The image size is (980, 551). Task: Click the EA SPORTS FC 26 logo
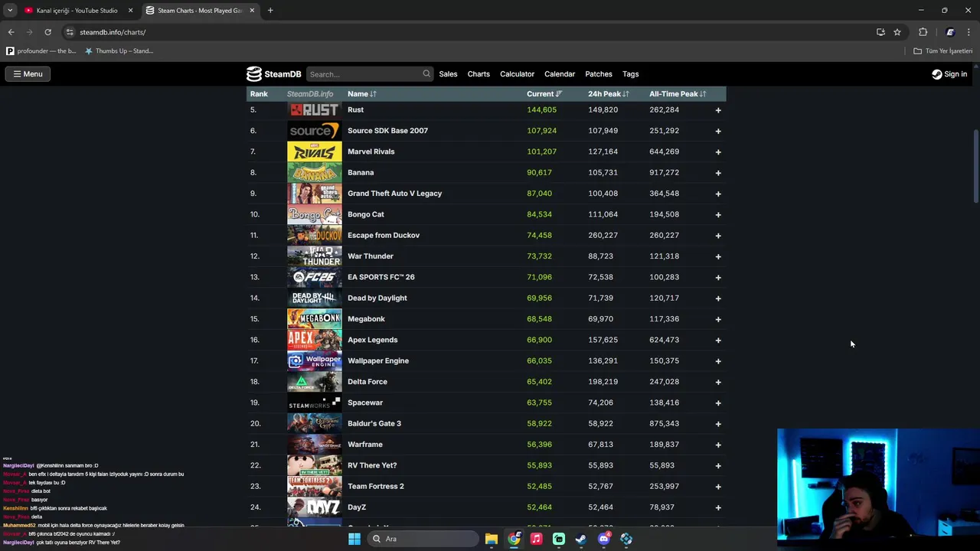tap(314, 277)
